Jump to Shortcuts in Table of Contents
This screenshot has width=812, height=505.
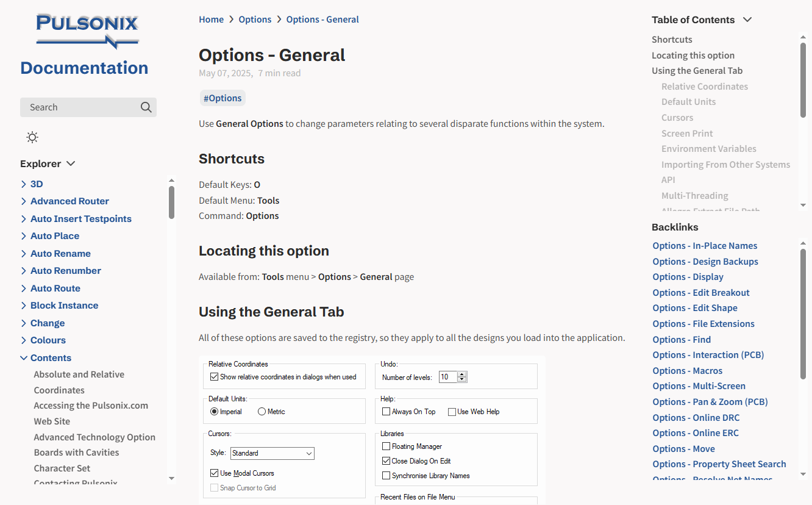672,40
